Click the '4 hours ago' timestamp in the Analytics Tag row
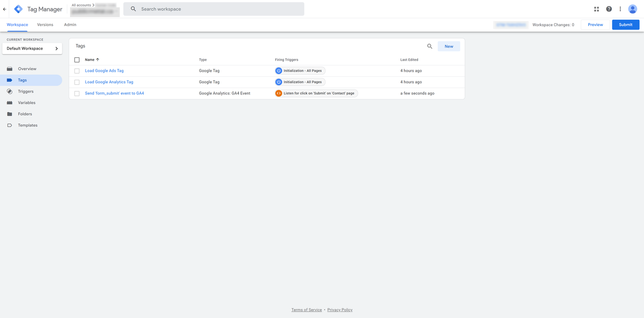This screenshot has height=318, width=644. coord(411,82)
